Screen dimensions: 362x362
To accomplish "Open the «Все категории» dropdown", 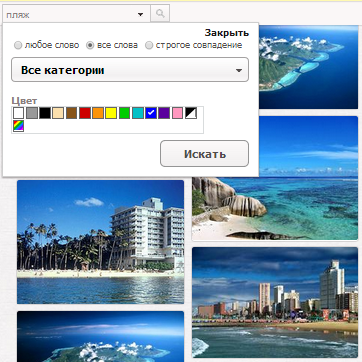I will [x=130, y=70].
